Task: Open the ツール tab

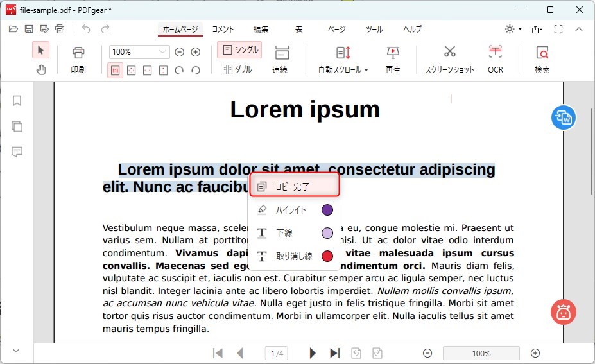Action: point(374,30)
